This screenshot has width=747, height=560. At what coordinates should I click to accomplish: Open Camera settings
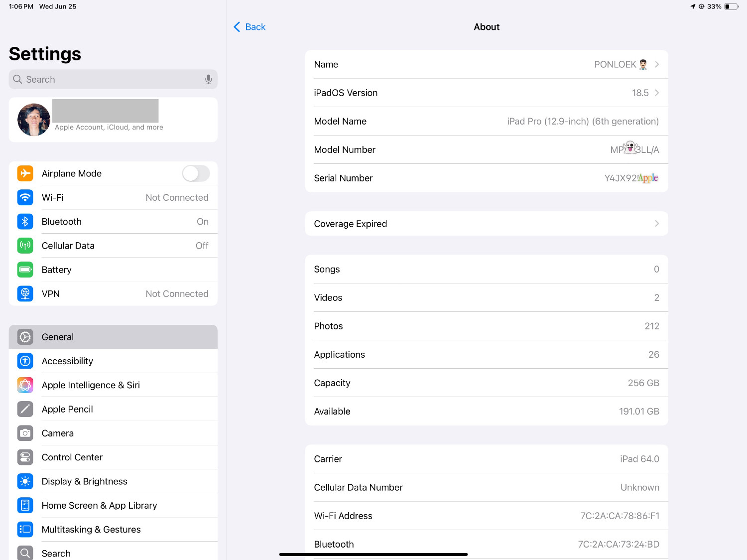113,433
